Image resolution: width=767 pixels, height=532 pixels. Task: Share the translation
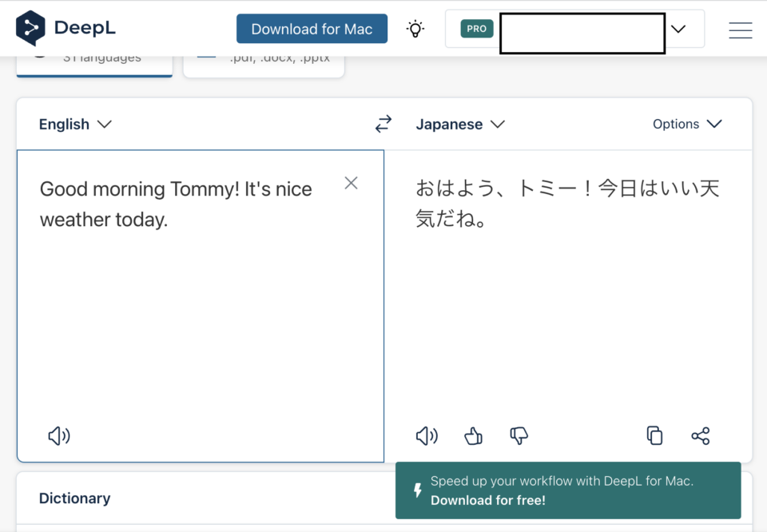tap(700, 436)
